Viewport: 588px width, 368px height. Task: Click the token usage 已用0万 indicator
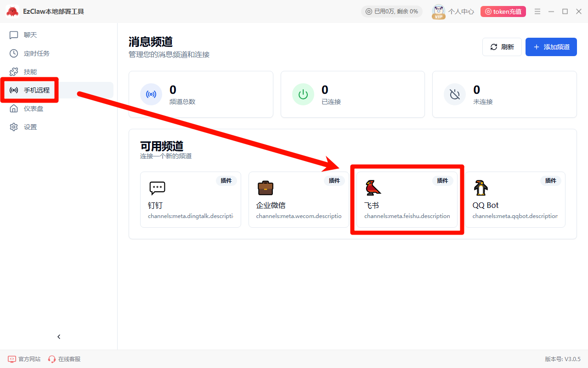(x=391, y=11)
